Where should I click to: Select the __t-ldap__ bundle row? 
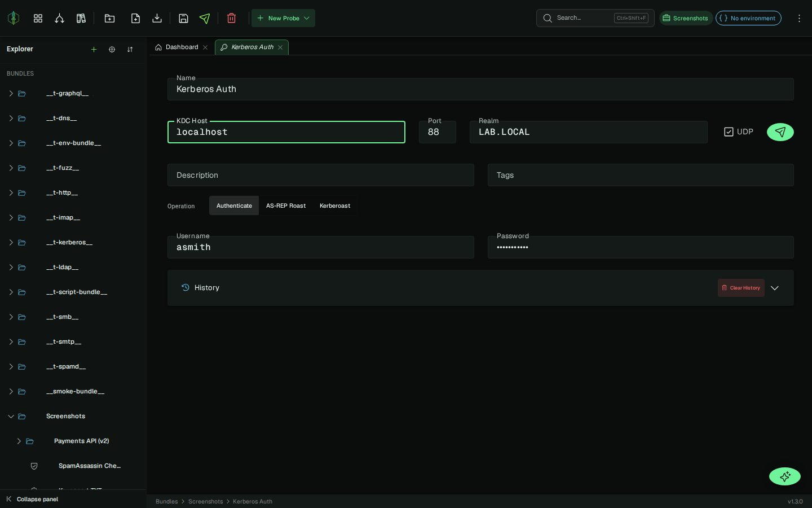pyautogui.click(x=73, y=267)
